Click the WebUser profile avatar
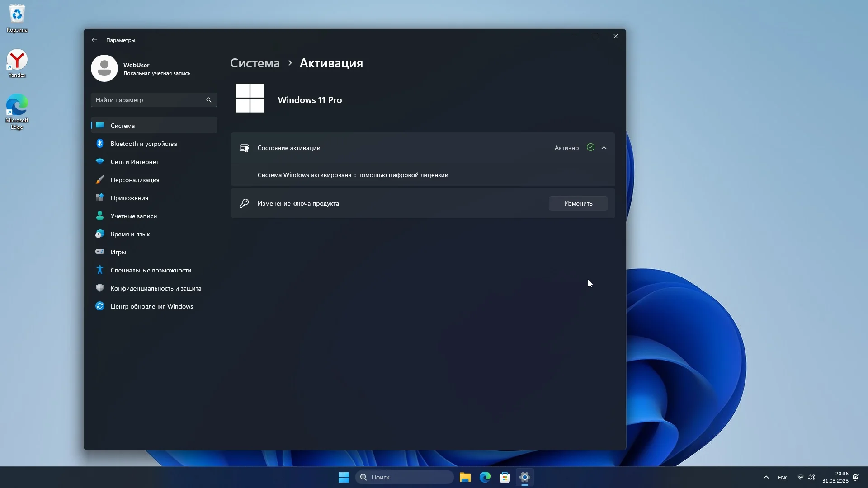The width and height of the screenshot is (868, 488). [104, 68]
